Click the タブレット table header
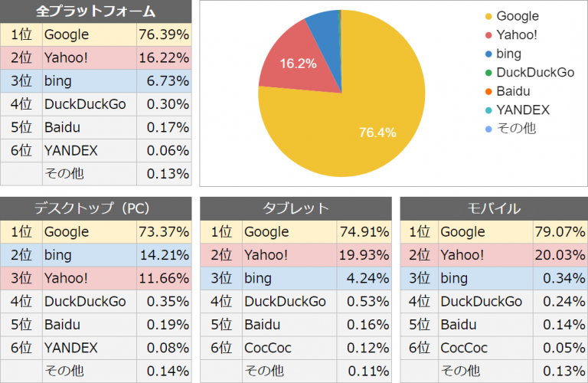Screen dimensions: 588x383 point(296,208)
